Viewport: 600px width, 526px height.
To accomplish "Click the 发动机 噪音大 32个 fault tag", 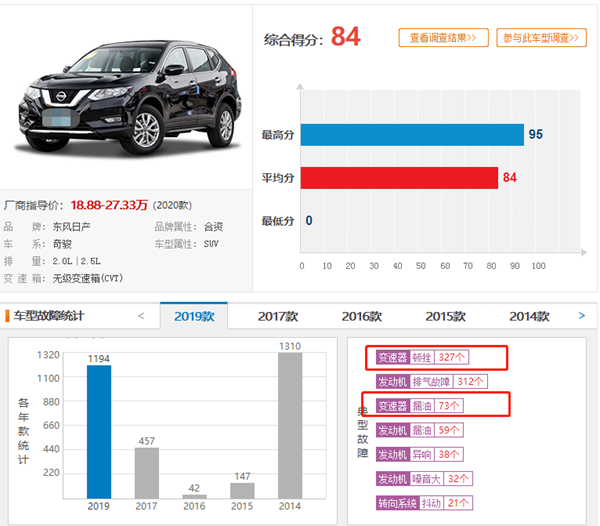I will [x=424, y=479].
